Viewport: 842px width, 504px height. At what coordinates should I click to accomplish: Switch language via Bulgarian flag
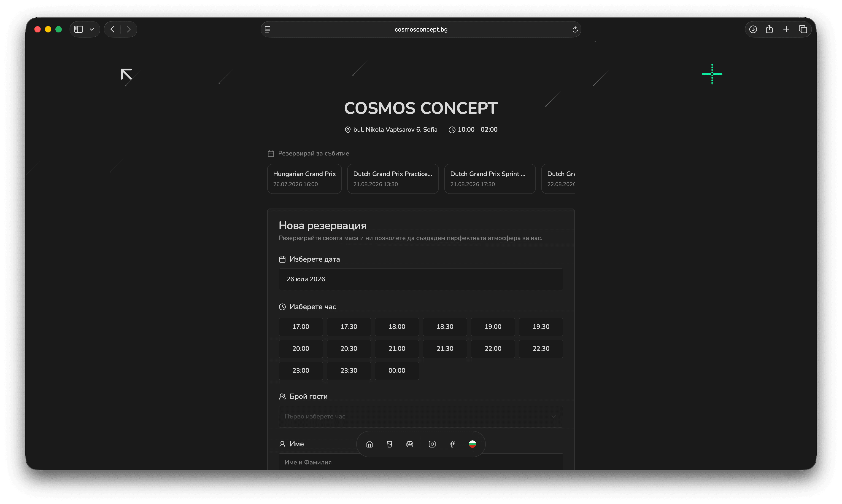click(472, 444)
